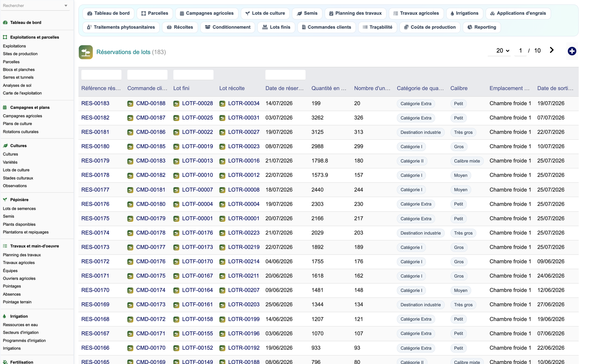Image resolution: width=589 pixels, height=364 pixels.
Task: Open the Parcelles tab
Action: (x=155, y=13)
